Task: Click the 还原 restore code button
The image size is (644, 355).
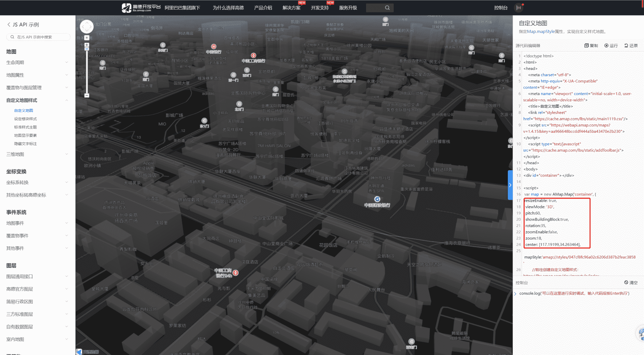Action: pos(631,46)
